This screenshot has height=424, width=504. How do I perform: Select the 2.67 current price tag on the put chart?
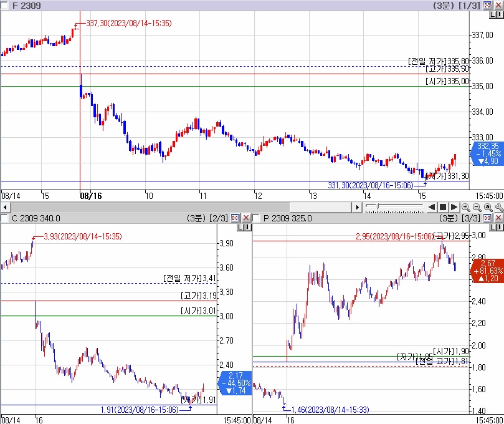(487, 271)
